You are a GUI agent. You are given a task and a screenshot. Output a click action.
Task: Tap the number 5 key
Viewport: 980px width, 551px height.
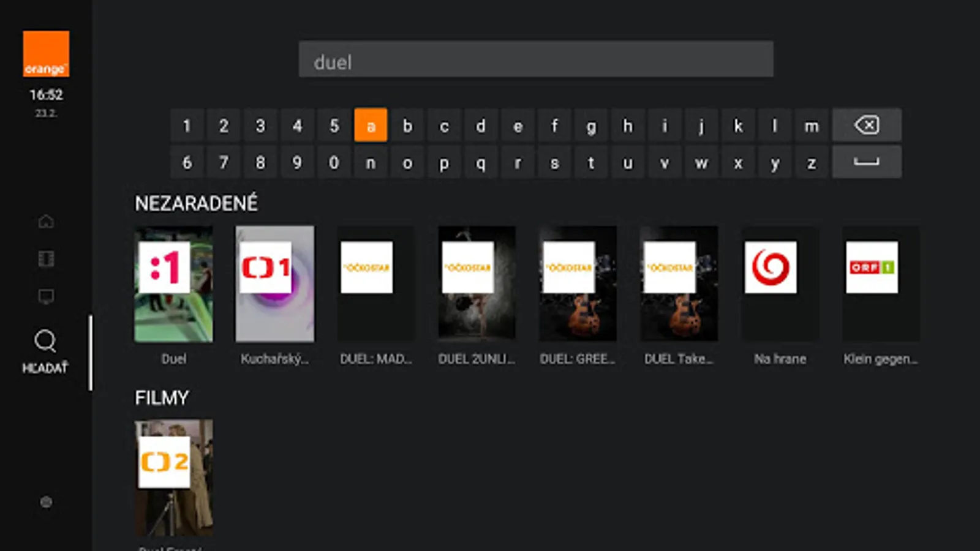(334, 126)
